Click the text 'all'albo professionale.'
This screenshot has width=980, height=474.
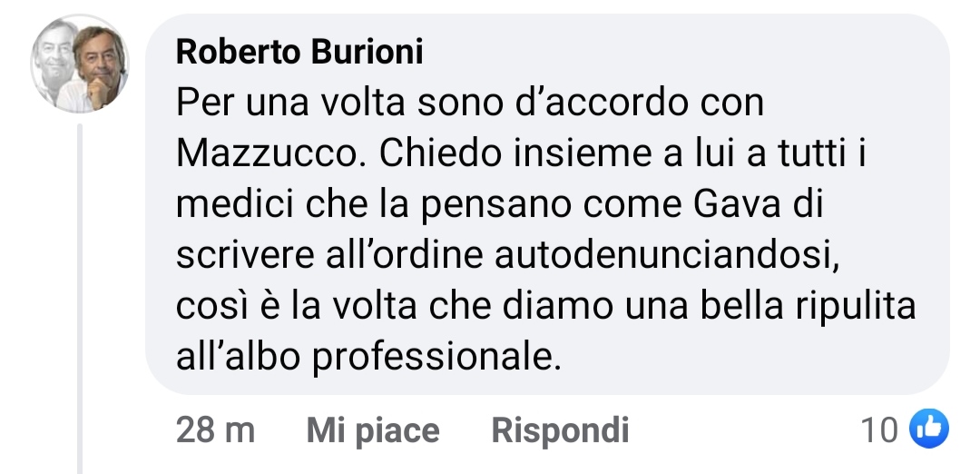[368, 358]
